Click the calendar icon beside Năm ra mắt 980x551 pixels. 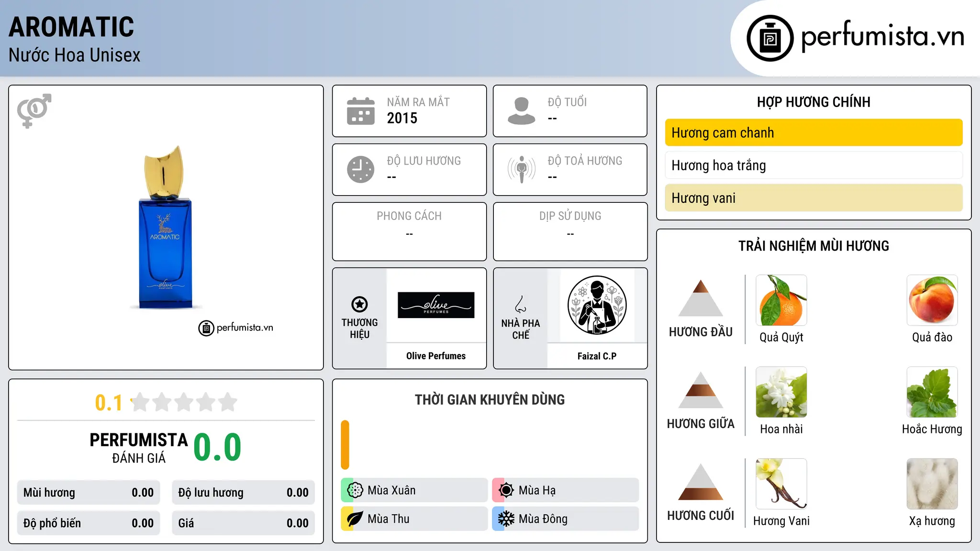click(361, 111)
